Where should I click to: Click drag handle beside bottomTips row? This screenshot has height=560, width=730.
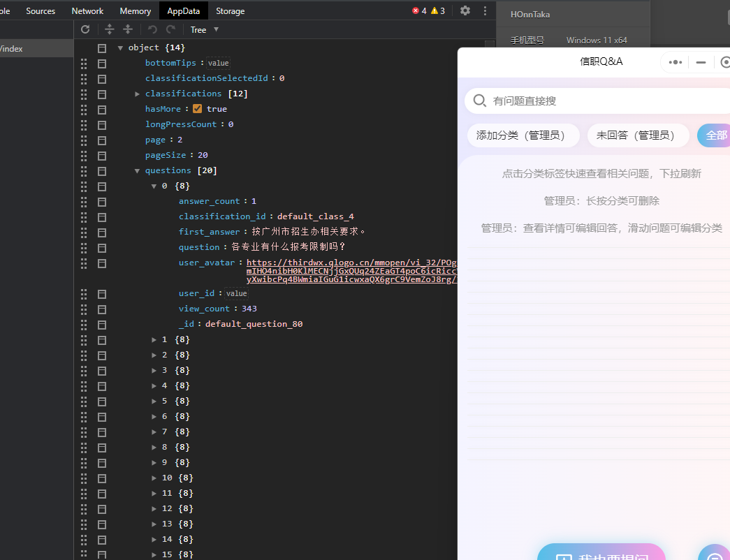(x=84, y=64)
